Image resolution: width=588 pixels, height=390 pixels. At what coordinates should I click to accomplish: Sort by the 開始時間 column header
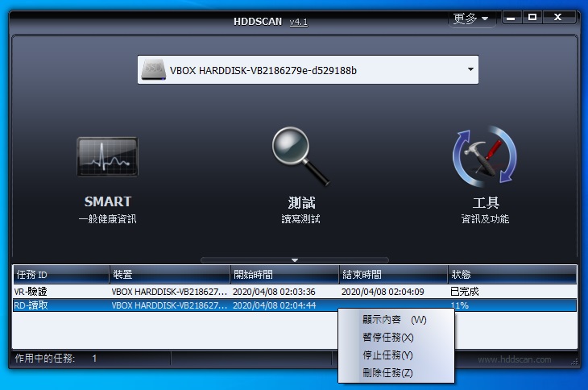284,275
